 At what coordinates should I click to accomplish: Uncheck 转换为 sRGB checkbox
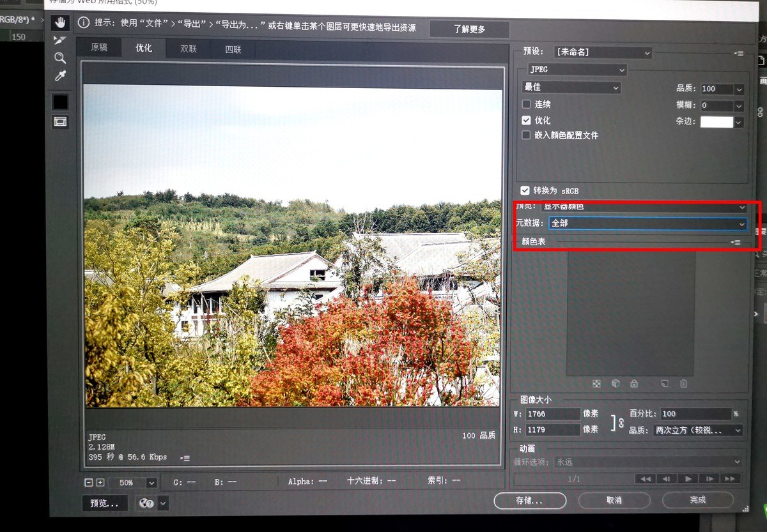[525, 190]
